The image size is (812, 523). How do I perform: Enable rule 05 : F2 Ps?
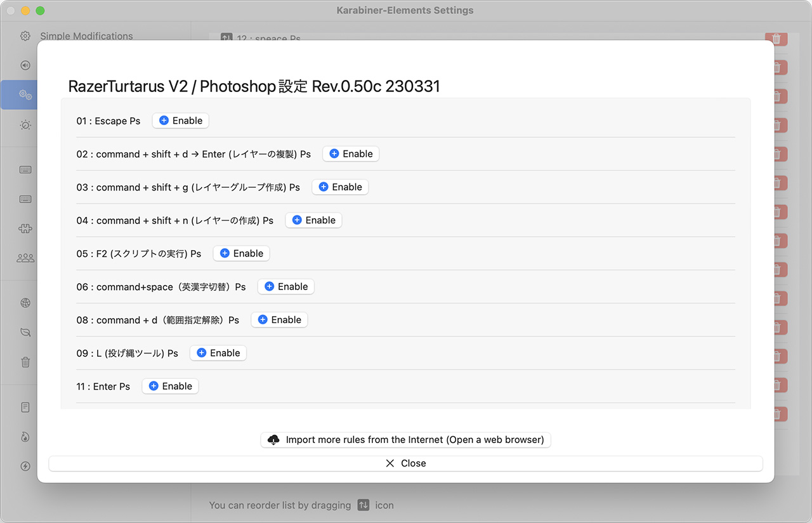click(x=241, y=253)
